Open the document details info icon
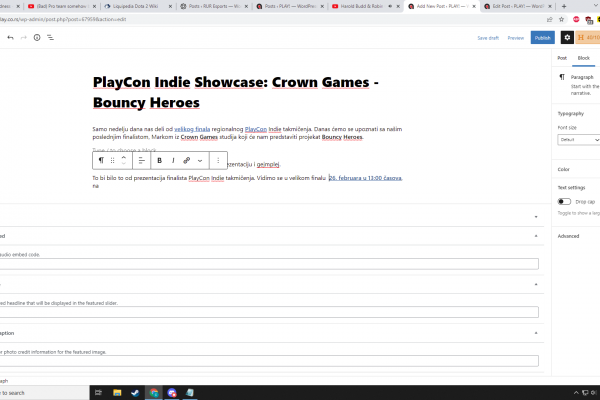The image size is (600, 400). tap(37, 38)
